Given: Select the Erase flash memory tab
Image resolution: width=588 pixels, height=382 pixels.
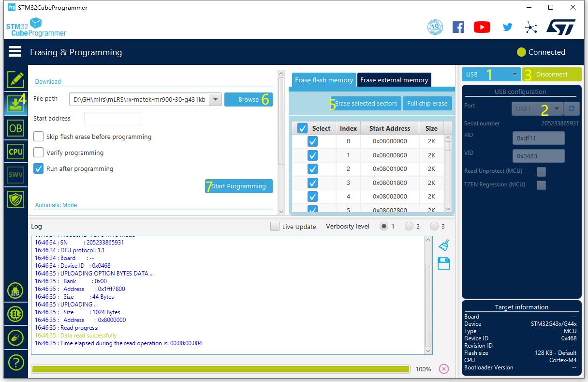Looking at the screenshot, I should point(323,80).
